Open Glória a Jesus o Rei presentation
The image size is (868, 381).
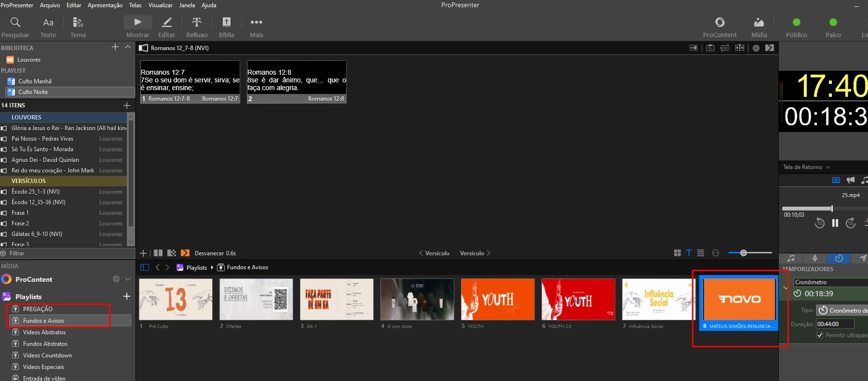64,128
